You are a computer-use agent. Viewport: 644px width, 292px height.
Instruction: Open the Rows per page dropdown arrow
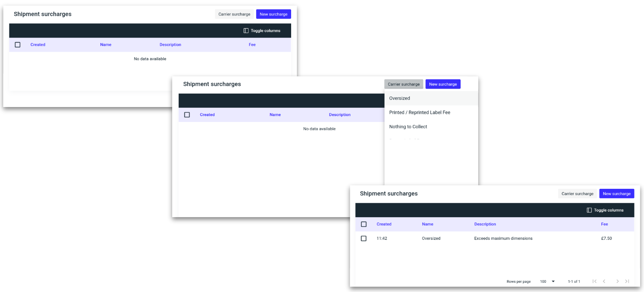[553, 281]
